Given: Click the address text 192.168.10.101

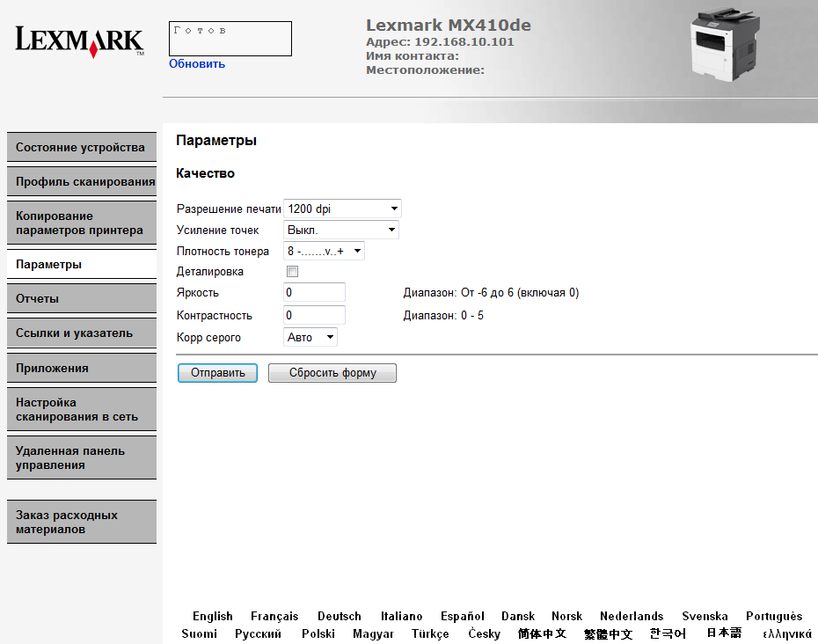Looking at the screenshot, I should pos(464,41).
